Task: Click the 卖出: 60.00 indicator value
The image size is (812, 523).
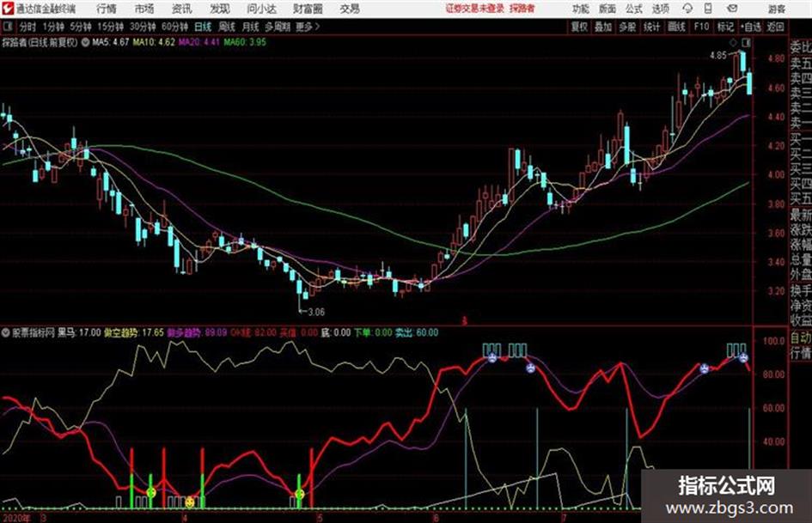Action: (417, 332)
